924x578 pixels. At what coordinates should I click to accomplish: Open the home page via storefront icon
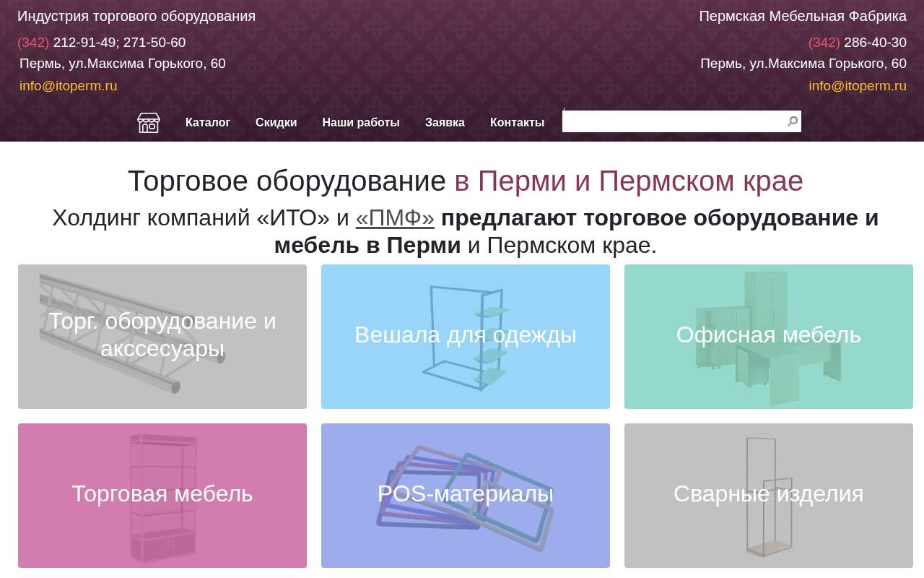(149, 123)
